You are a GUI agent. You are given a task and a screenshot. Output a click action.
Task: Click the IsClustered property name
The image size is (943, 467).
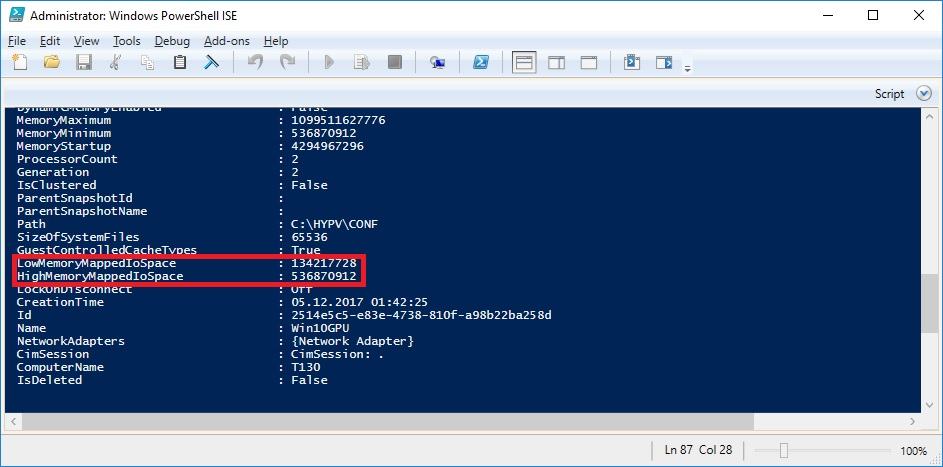pyautogui.click(x=56, y=185)
